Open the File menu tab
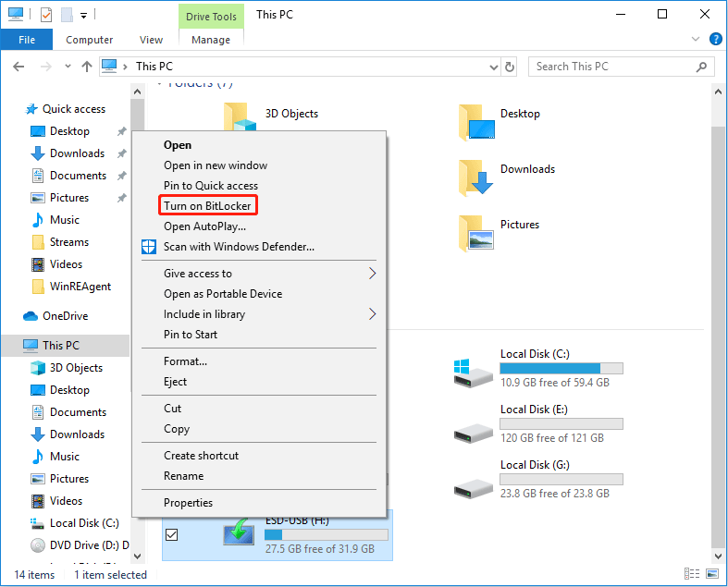This screenshot has height=587, width=728. coord(27,40)
